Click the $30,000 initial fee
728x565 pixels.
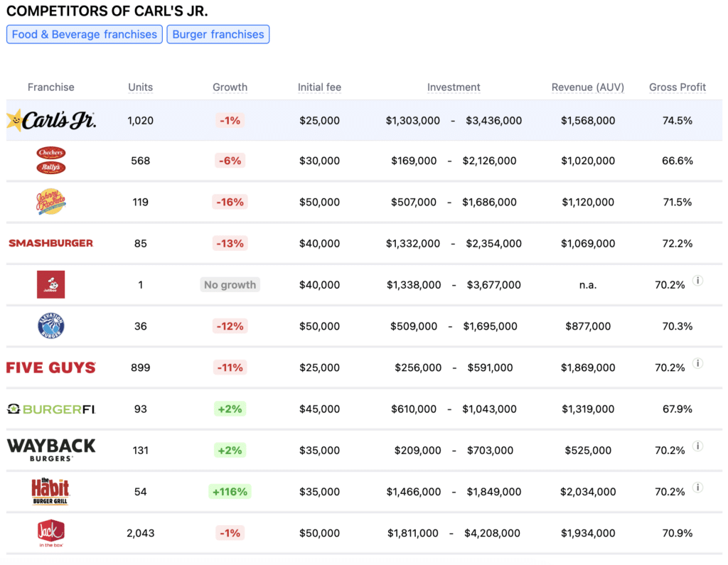pos(319,161)
